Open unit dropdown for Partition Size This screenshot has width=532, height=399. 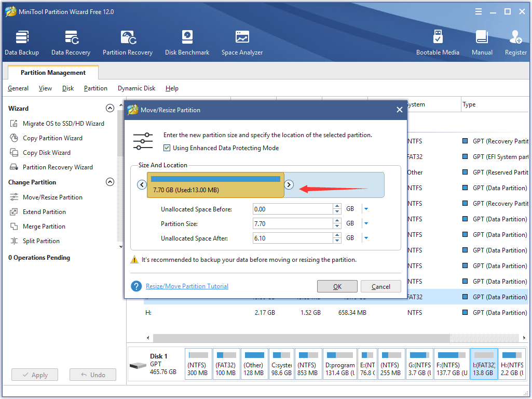pos(366,224)
